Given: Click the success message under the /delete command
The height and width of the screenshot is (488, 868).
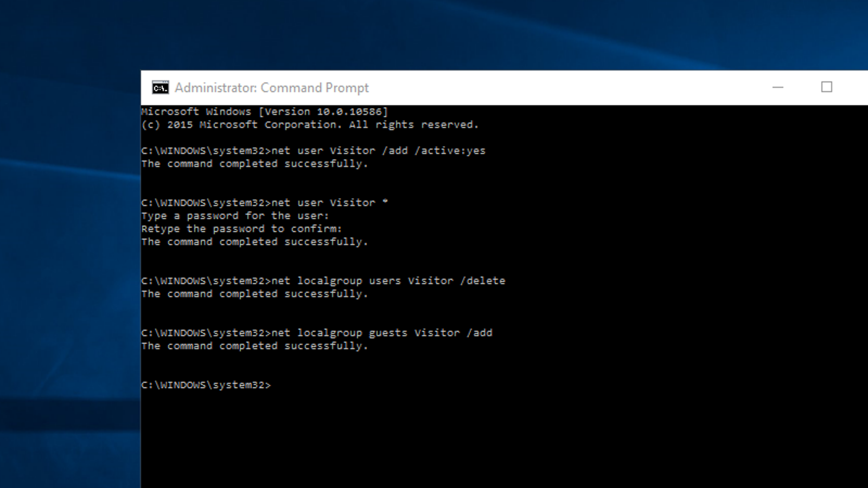Looking at the screenshot, I should click(x=254, y=294).
